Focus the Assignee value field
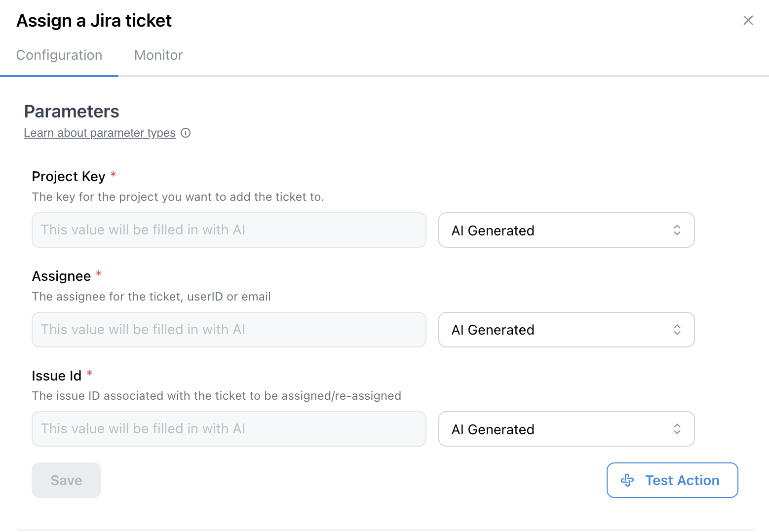Viewport: 769px width, 532px height. 229,330
